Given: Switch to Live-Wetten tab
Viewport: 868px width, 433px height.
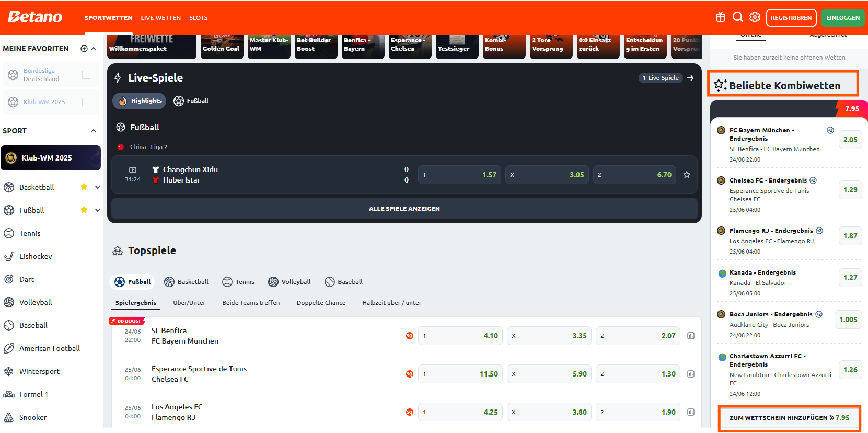Looking at the screenshot, I should click(161, 18).
